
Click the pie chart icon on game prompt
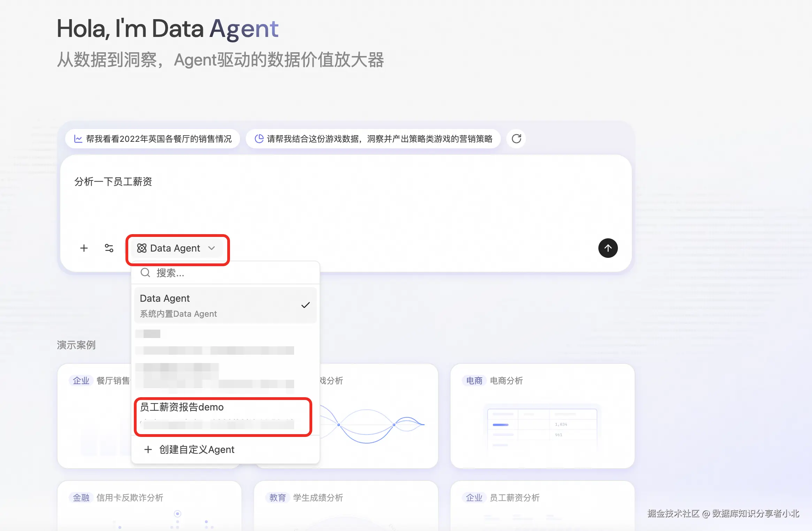tap(259, 139)
